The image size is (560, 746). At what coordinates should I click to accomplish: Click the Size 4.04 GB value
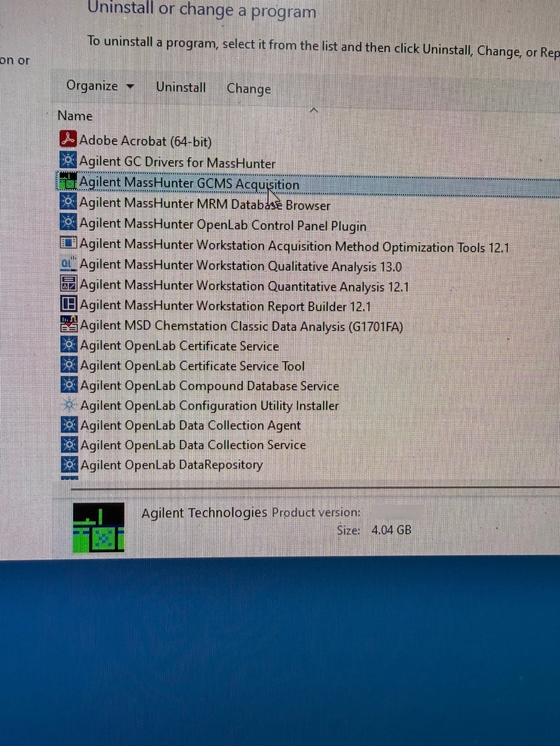391,530
